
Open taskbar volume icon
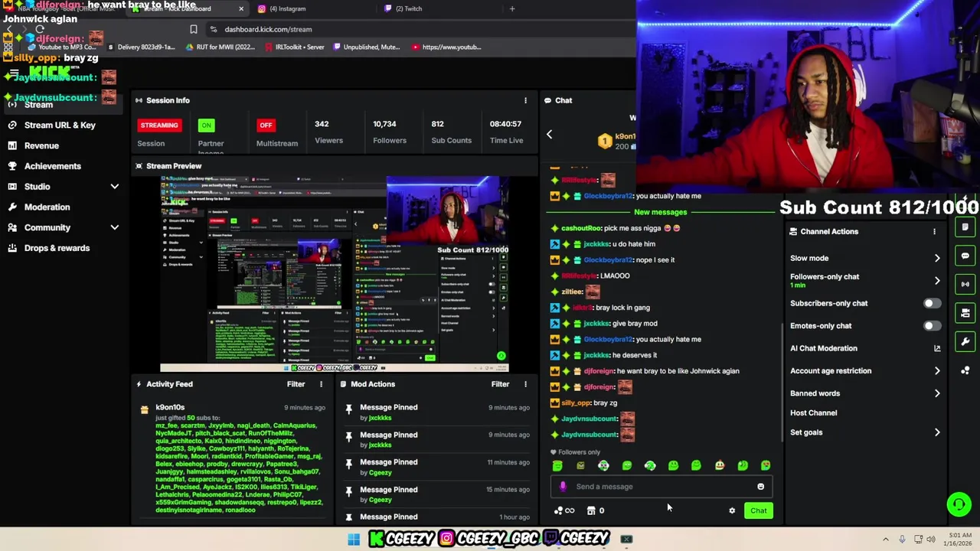pyautogui.click(x=931, y=540)
